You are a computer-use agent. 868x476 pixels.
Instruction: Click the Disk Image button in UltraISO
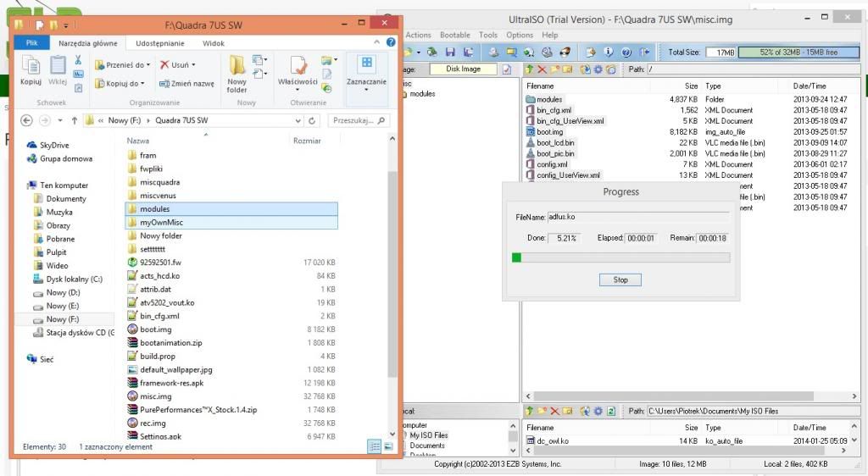coord(464,69)
